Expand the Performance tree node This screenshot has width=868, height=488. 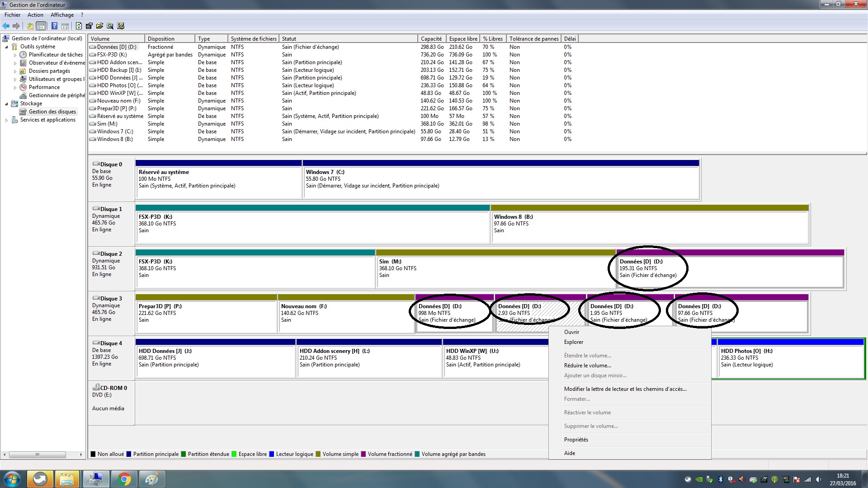(x=15, y=88)
